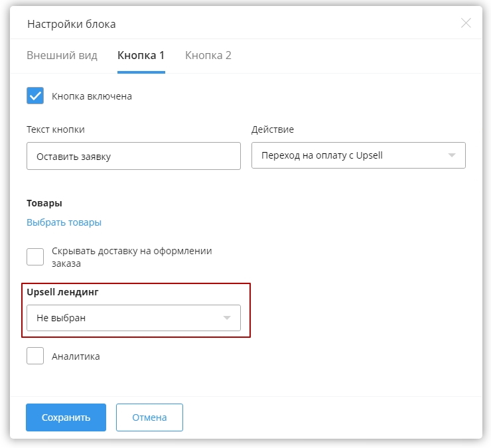Select the Кнопка 1 tab

[x=141, y=55]
